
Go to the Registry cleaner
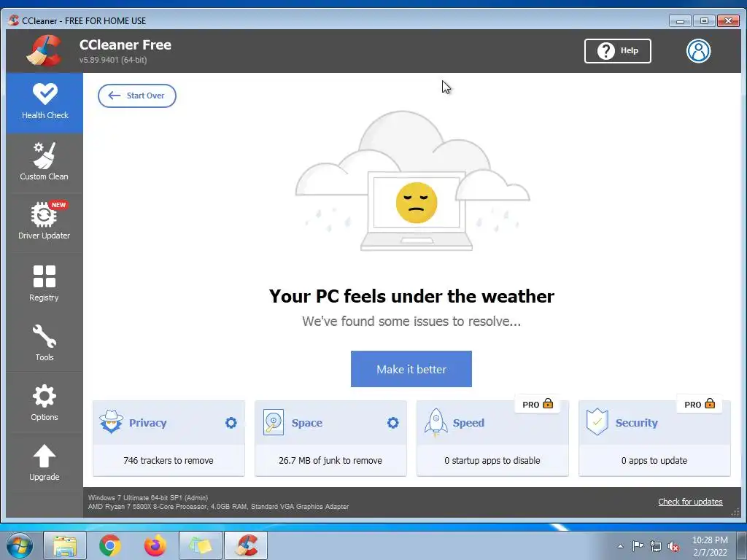(x=44, y=283)
